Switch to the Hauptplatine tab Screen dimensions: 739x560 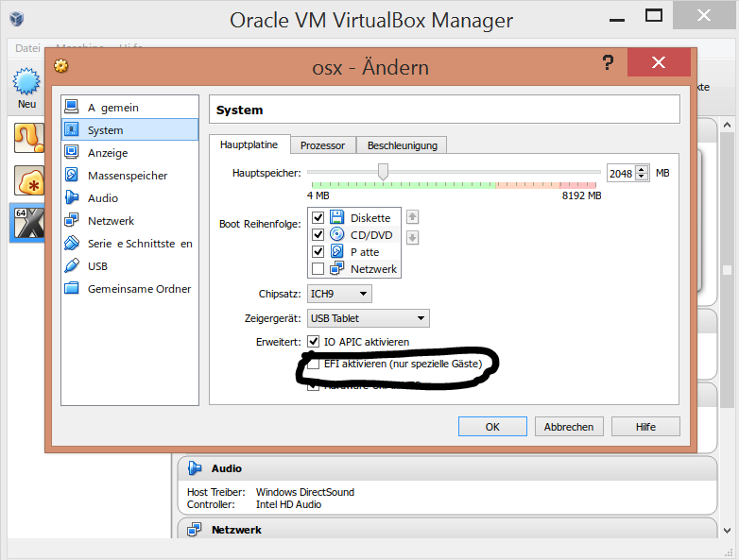tap(249, 144)
